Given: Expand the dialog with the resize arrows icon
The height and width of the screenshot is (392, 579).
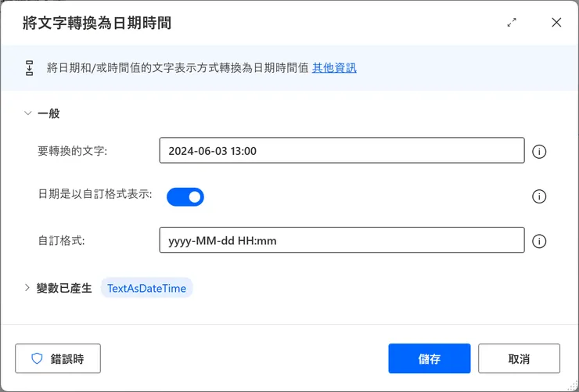Looking at the screenshot, I should pyautogui.click(x=512, y=23).
